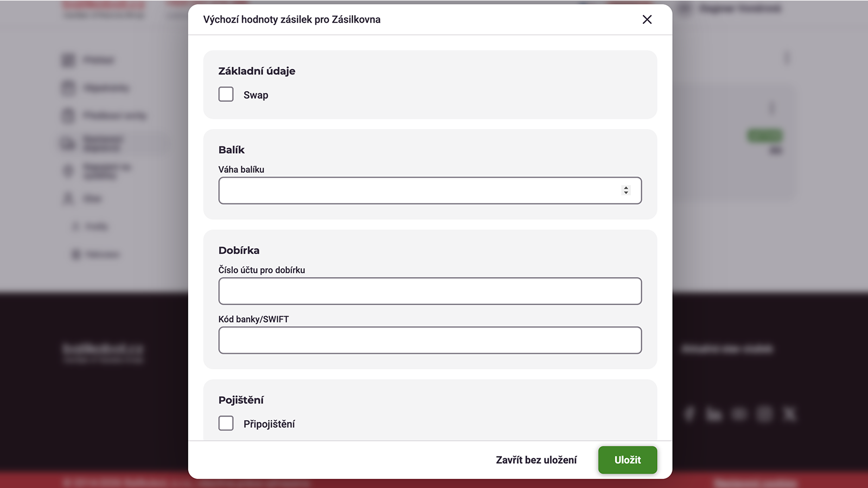Choose Zavřít bez uložení
This screenshot has width=868, height=488.
(x=536, y=460)
